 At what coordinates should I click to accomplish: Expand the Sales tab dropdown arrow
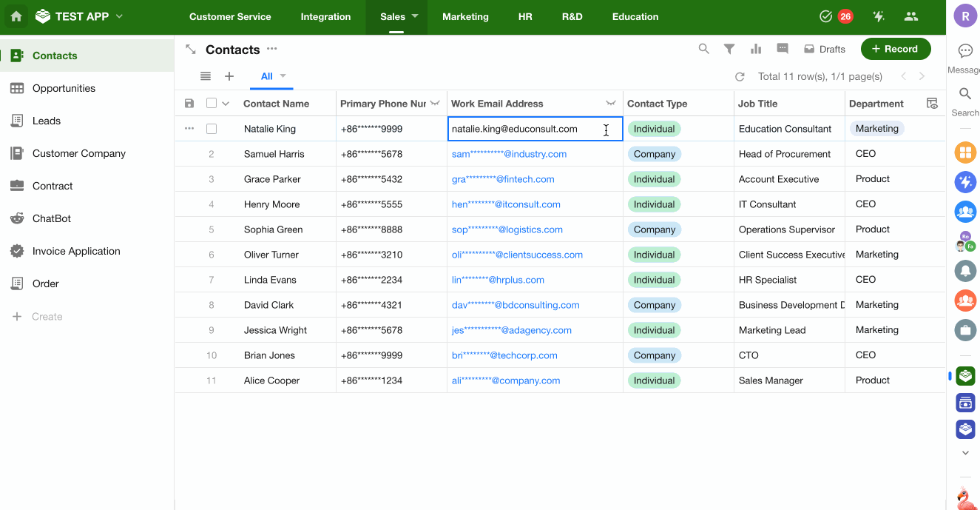click(415, 16)
